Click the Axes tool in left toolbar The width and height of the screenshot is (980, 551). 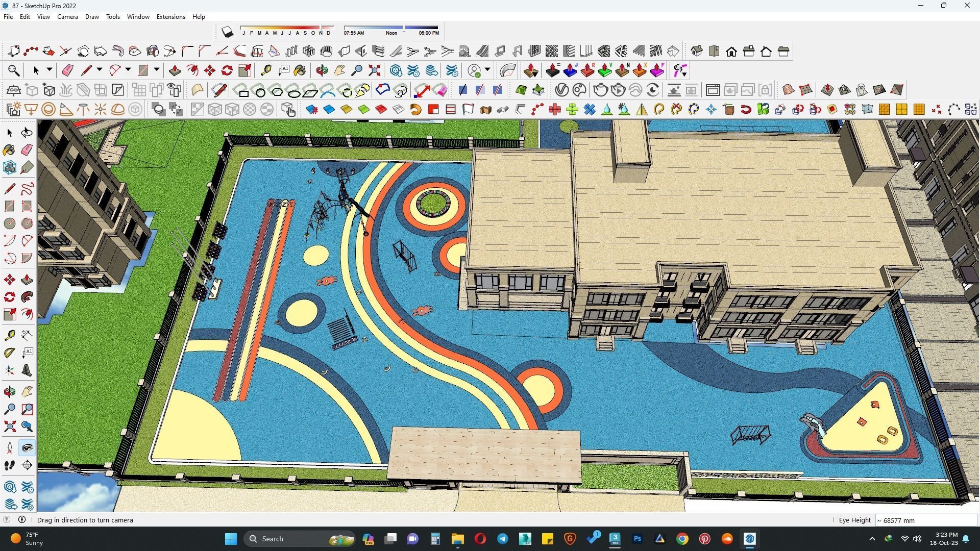click(9, 370)
